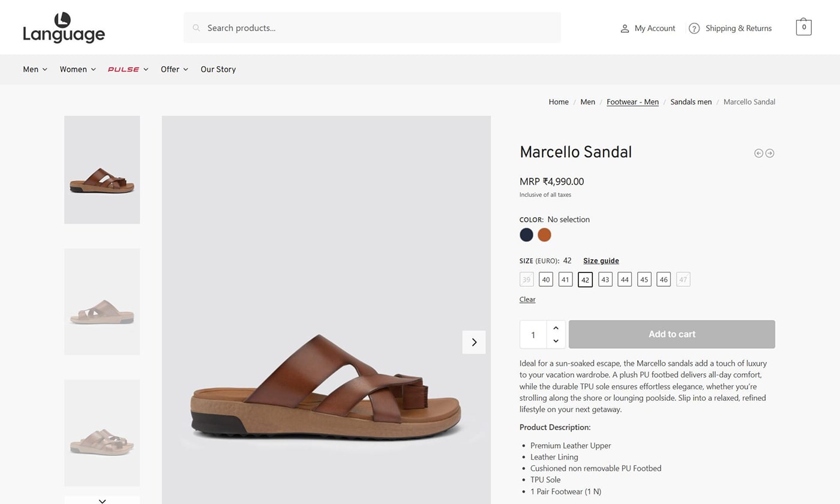Click the Language logo
This screenshot has height=504, width=840.
(x=64, y=28)
